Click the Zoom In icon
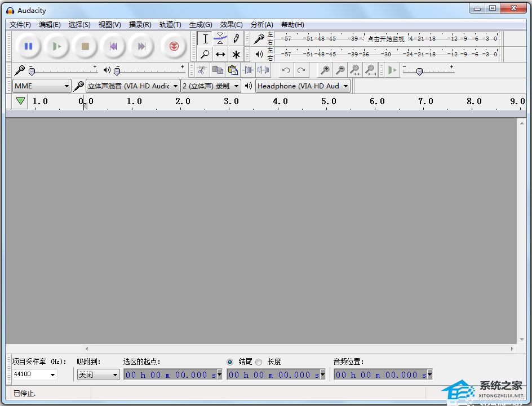This screenshot has height=406, width=532. (x=325, y=70)
